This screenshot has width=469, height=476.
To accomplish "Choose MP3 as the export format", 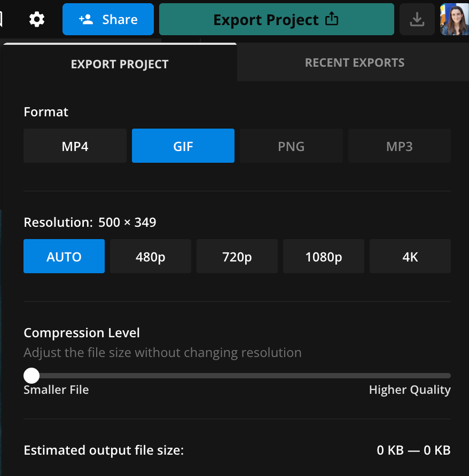I will (x=399, y=146).
